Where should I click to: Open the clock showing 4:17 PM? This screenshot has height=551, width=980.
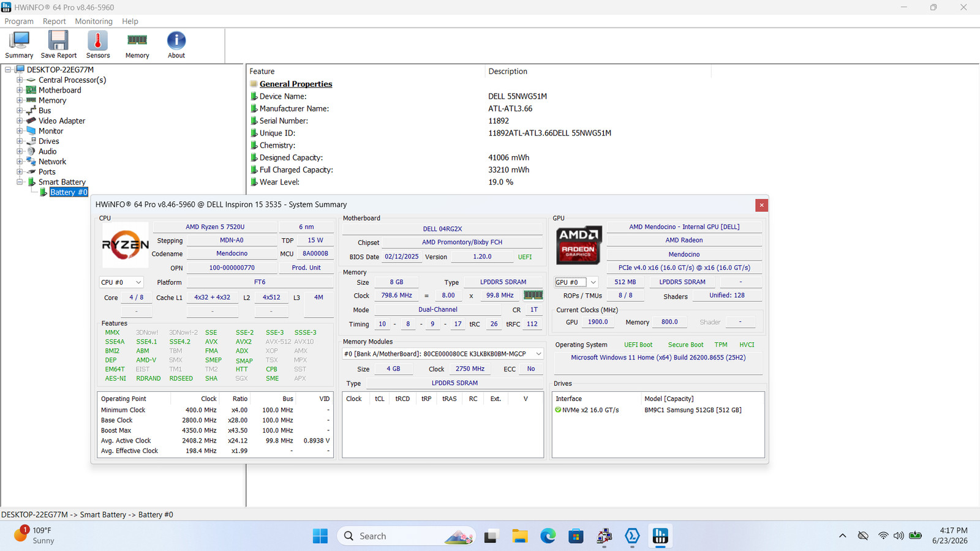950,536
